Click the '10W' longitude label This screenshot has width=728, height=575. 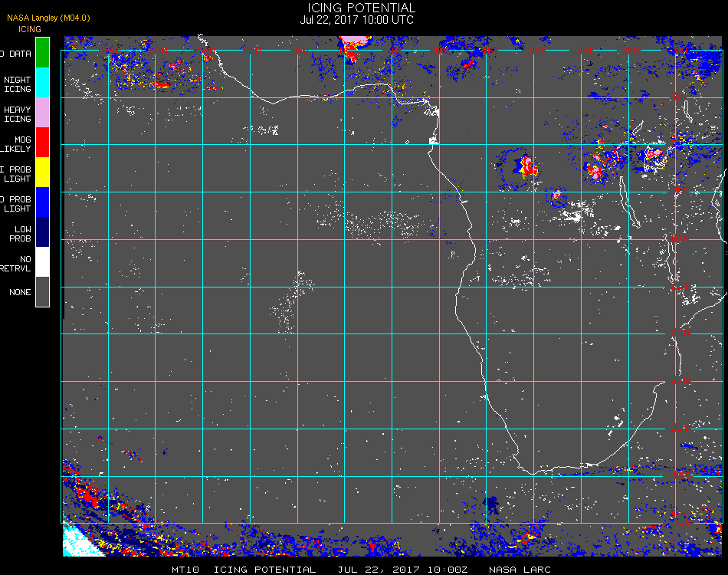(x=252, y=50)
